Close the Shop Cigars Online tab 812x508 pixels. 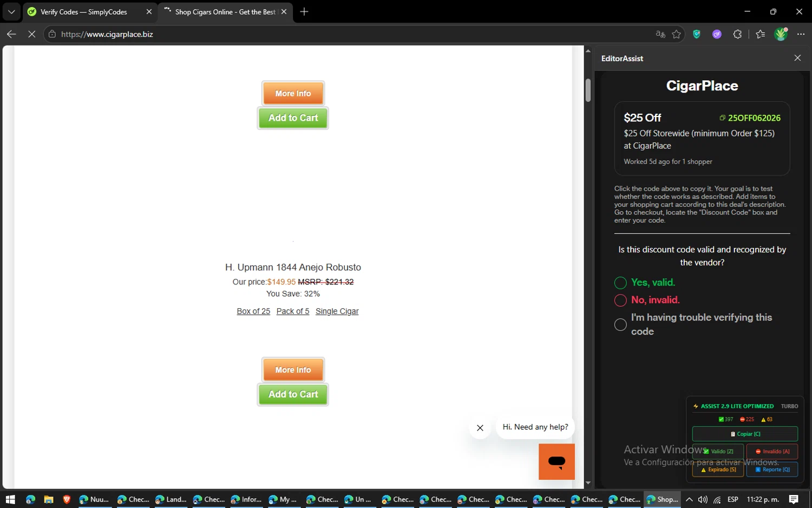(284, 12)
